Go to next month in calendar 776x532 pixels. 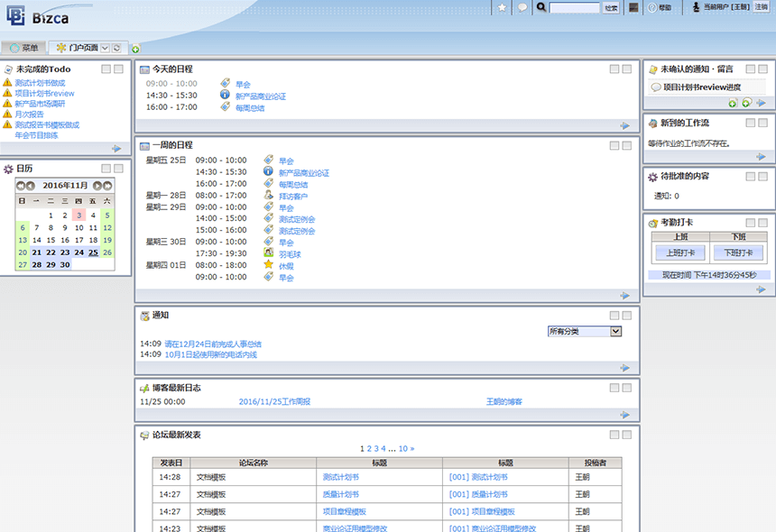(x=97, y=186)
